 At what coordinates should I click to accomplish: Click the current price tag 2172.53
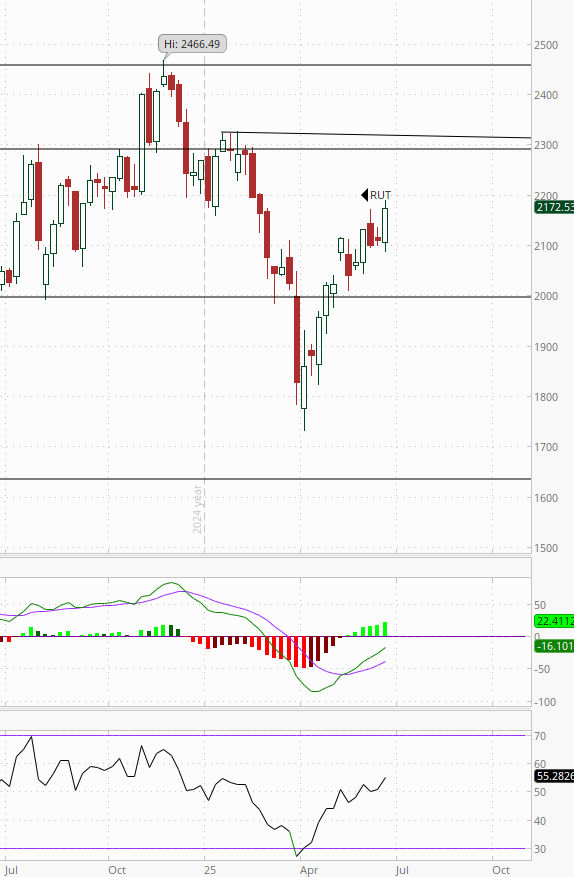coord(554,208)
